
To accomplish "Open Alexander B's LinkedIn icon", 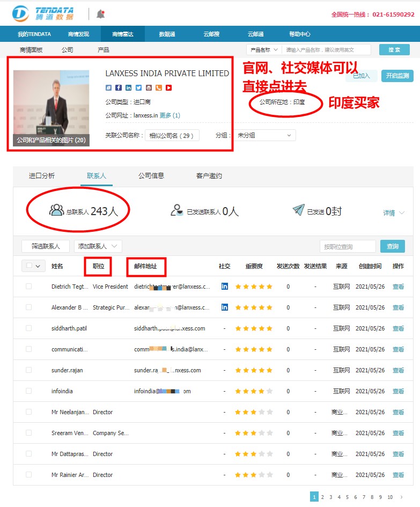I will click(x=224, y=307).
